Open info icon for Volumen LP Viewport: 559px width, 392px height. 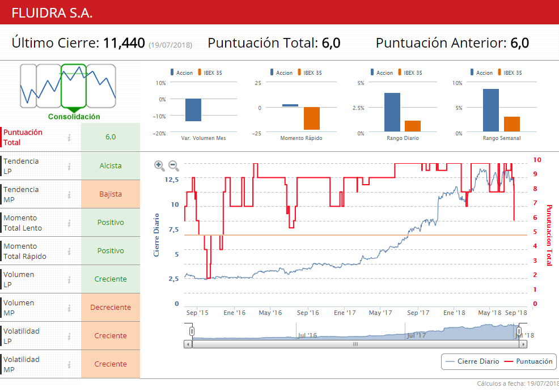(x=69, y=279)
